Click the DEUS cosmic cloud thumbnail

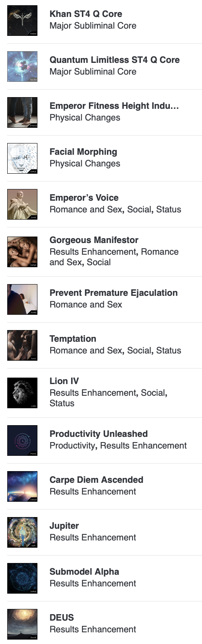coord(22,624)
